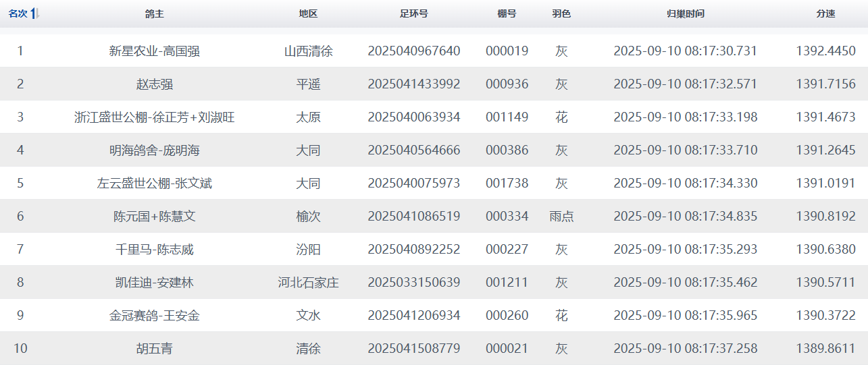Click ring number 2025040564666
Image resolution: width=868 pixels, height=365 pixels.
413,150
